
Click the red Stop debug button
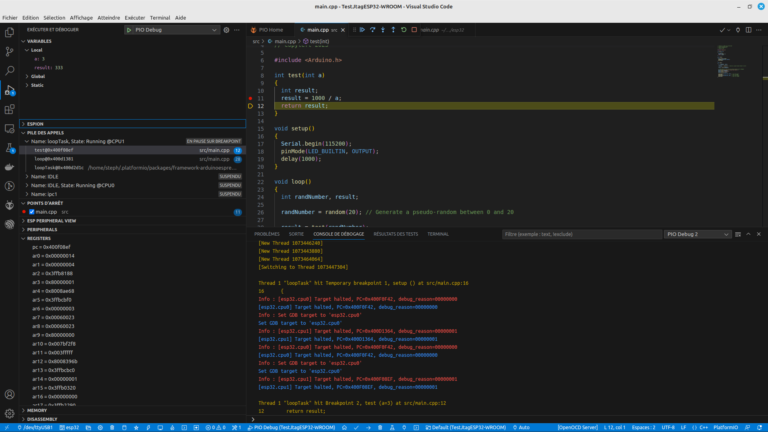[x=415, y=30]
